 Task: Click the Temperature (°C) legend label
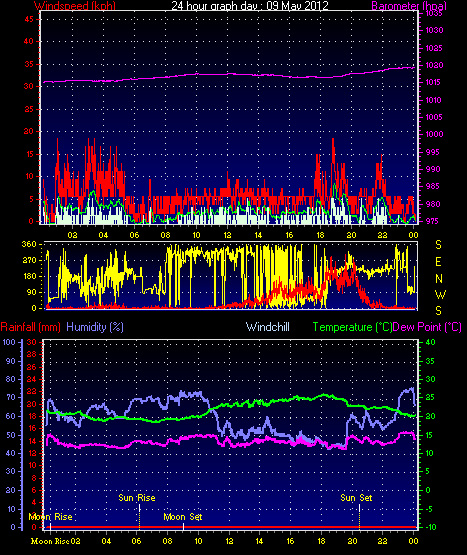[352, 327]
